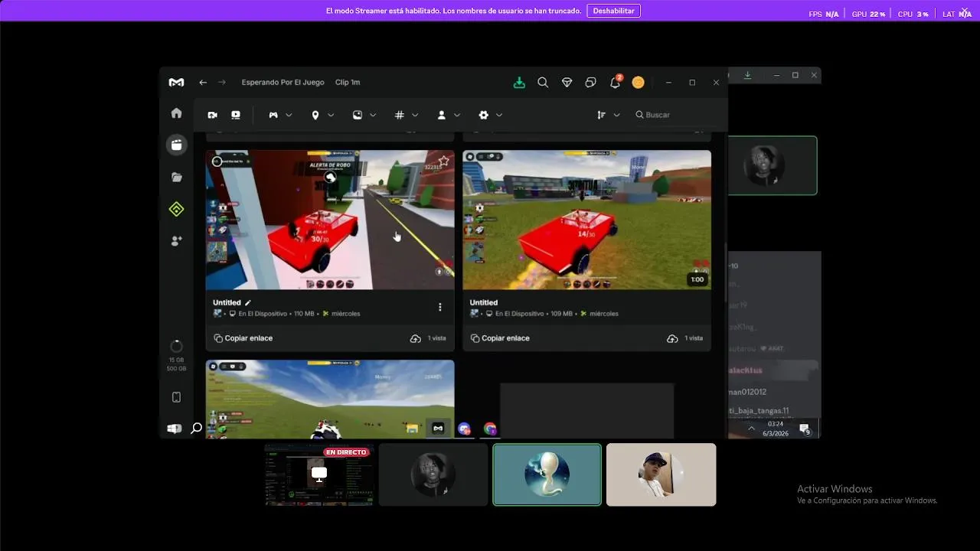Open Chrome icon in shared taskbar
This screenshot has height=551, width=980.
click(x=490, y=429)
